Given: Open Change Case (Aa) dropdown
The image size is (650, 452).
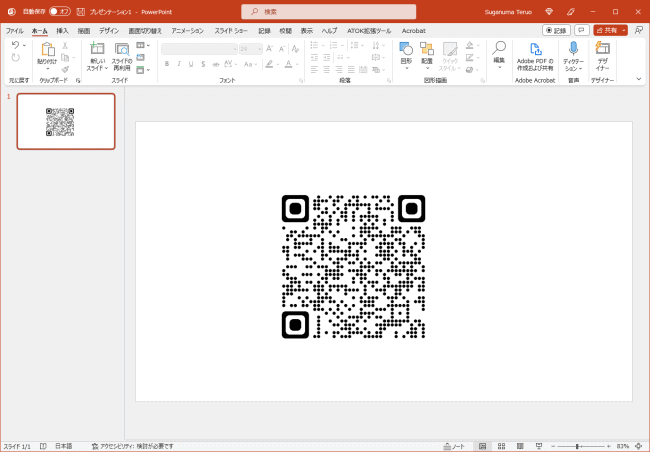Looking at the screenshot, I should (x=250, y=64).
